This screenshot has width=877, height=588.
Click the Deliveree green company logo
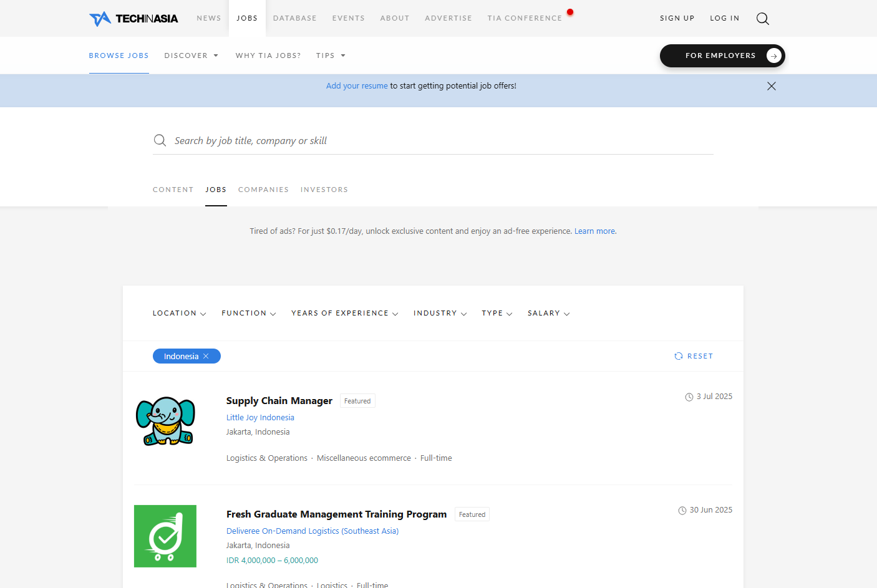[165, 536]
